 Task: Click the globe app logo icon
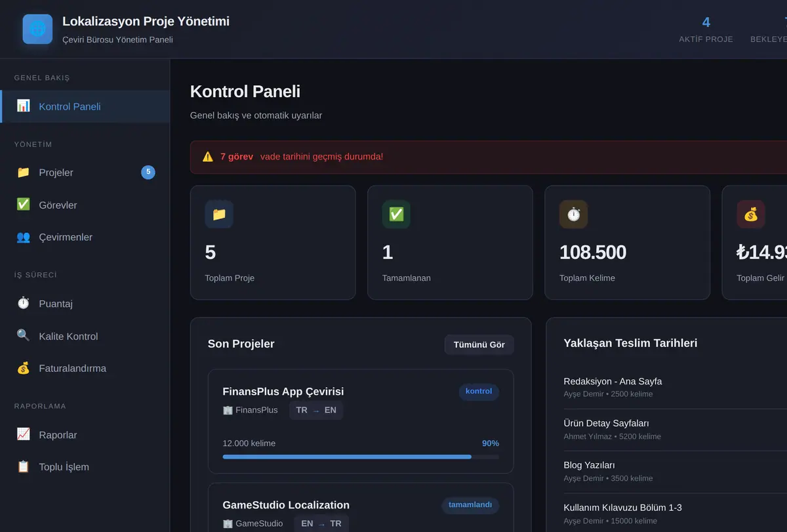pos(37,29)
